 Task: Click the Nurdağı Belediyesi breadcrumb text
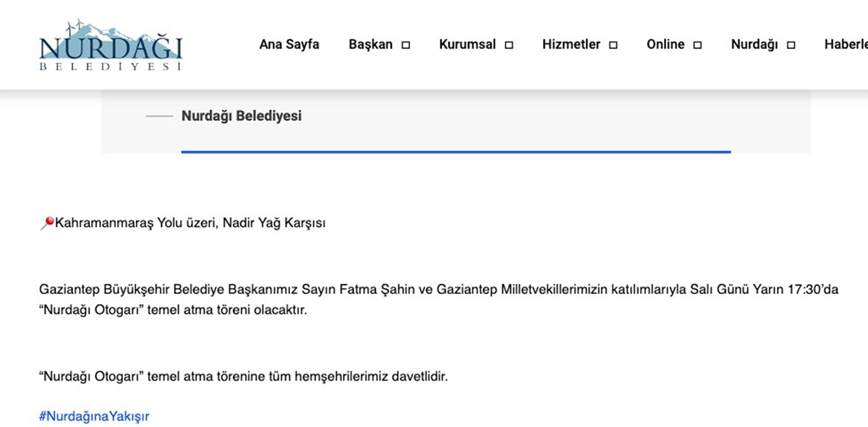point(242,116)
